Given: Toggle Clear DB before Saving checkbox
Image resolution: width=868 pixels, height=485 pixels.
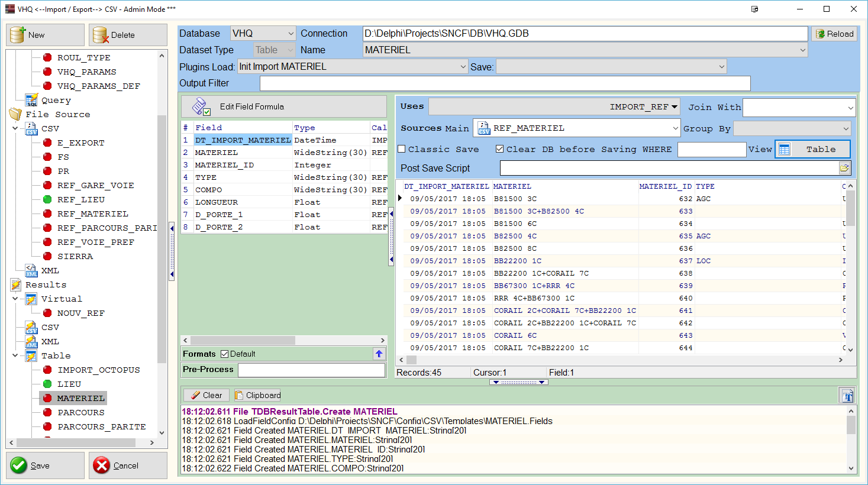Looking at the screenshot, I should click(x=499, y=150).
